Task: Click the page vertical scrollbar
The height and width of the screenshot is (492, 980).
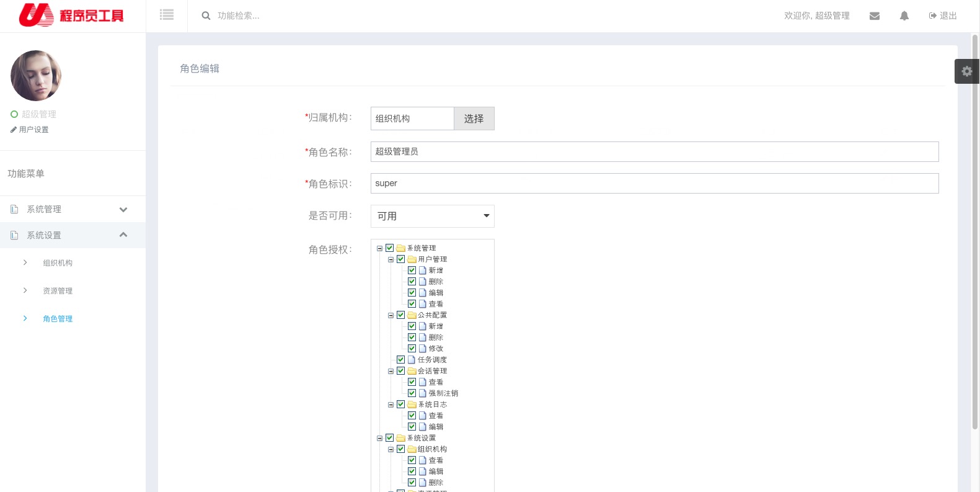Action: point(975,233)
